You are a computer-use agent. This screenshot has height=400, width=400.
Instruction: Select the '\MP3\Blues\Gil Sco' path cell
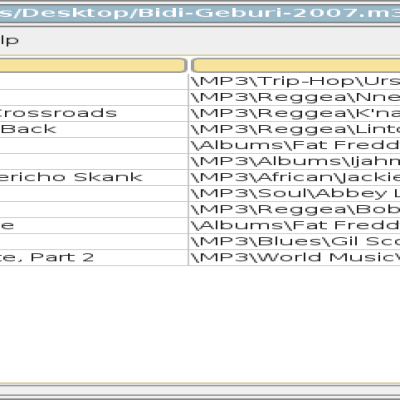295,241
